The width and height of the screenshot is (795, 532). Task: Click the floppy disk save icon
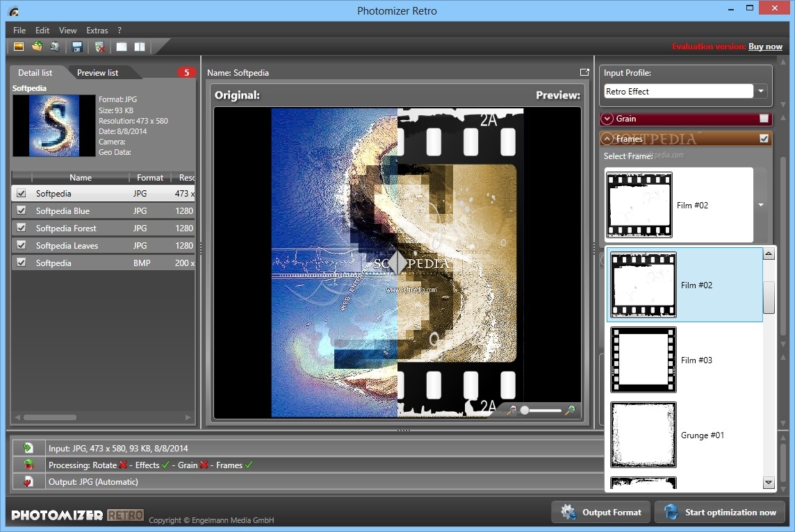click(77, 47)
